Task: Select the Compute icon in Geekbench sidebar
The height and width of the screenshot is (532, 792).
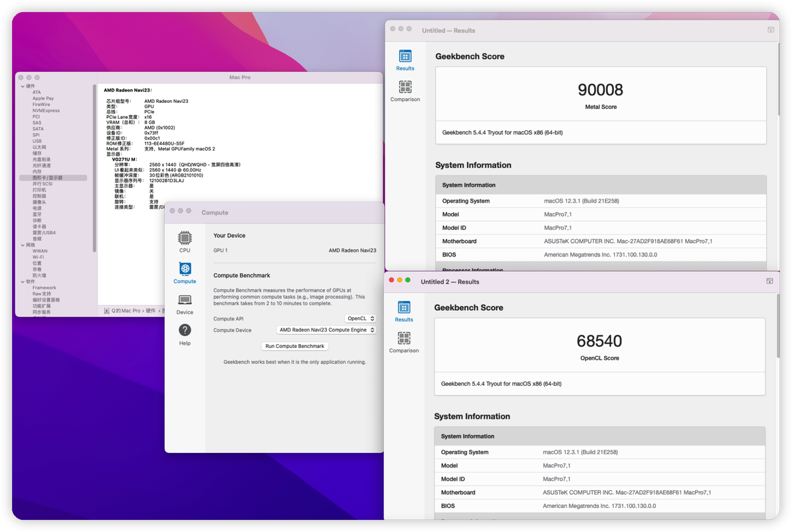Action: click(x=185, y=273)
